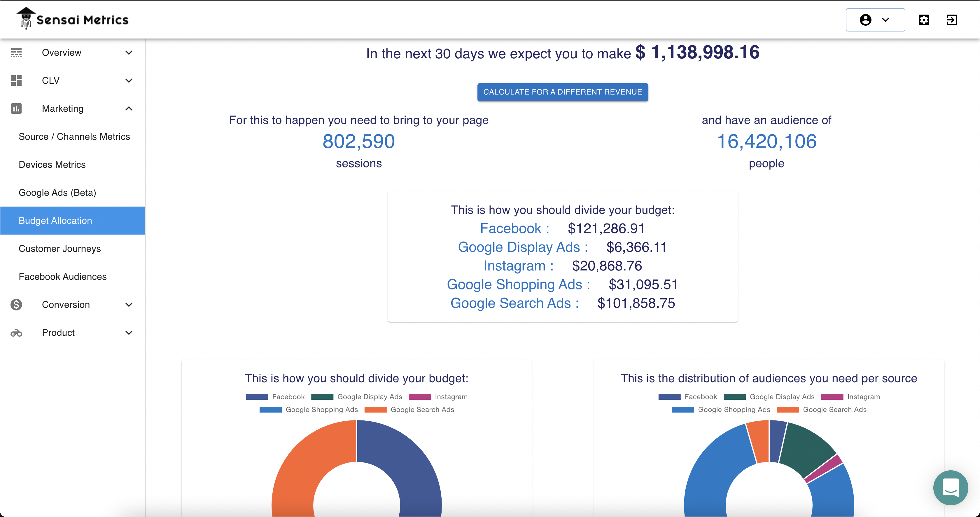Click the audiences distribution chart title
Screen dimensions: 980x517
click(769, 378)
